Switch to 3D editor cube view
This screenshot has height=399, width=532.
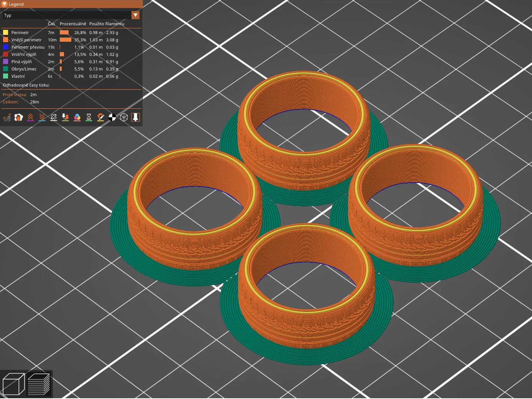[x=13, y=384]
